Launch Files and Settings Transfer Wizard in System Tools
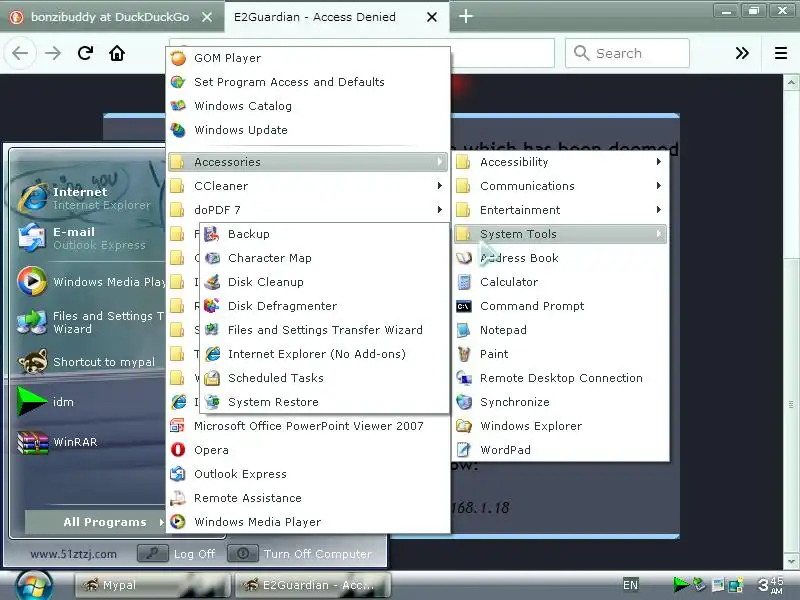Screen dimensions: 800x600 [324, 330]
